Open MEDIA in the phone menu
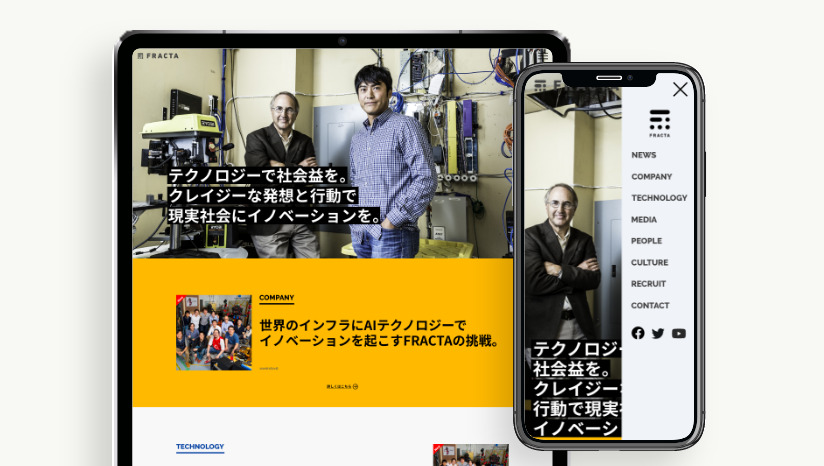Viewport: 824px width, 466px height. (644, 220)
